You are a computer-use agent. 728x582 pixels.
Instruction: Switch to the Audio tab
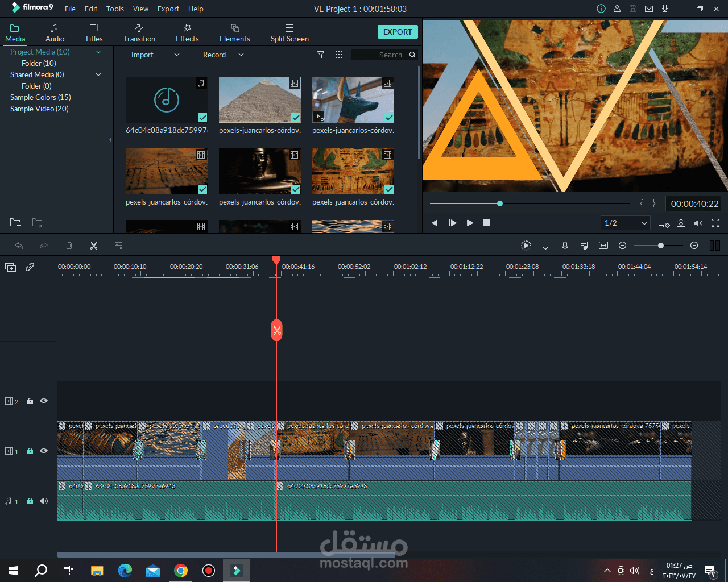[55, 33]
